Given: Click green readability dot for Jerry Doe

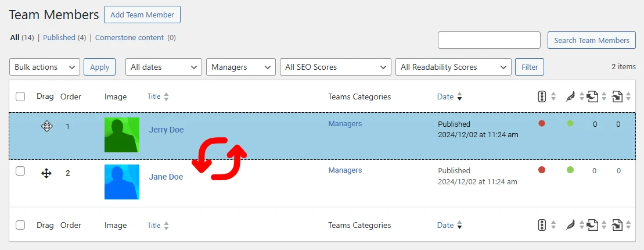Looking at the screenshot, I should point(570,123).
